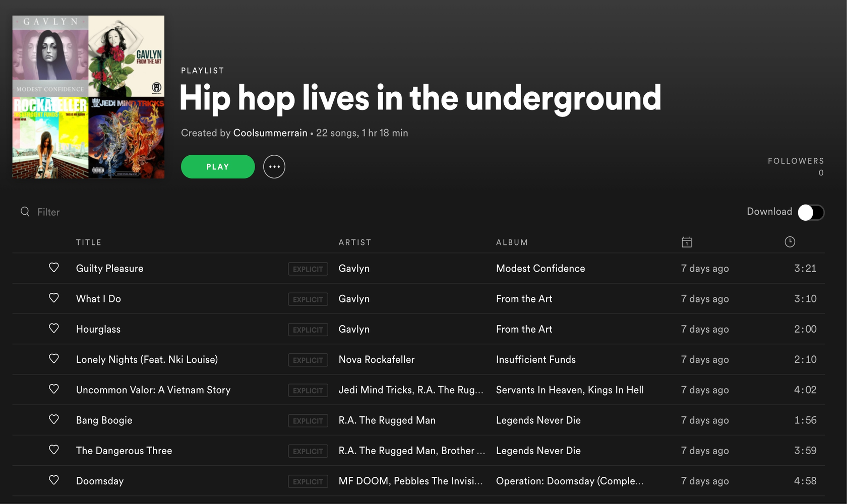The image size is (847, 504).
Task: Add Doomsday to liked songs via heart
Action: 54,480
